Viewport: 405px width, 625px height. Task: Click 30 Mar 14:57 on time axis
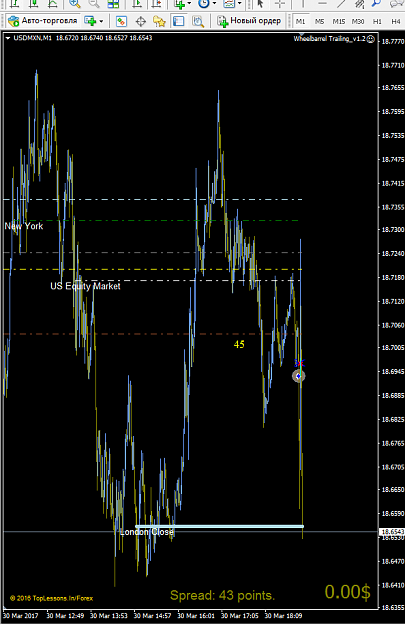153,616
